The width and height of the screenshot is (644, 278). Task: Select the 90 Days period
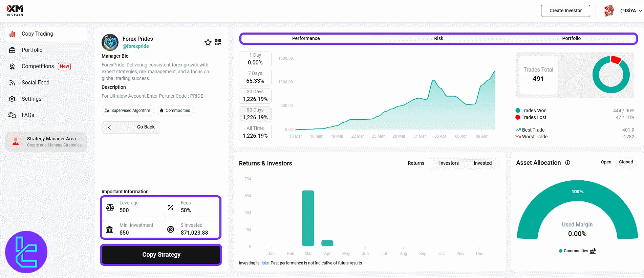click(x=255, y=114)
